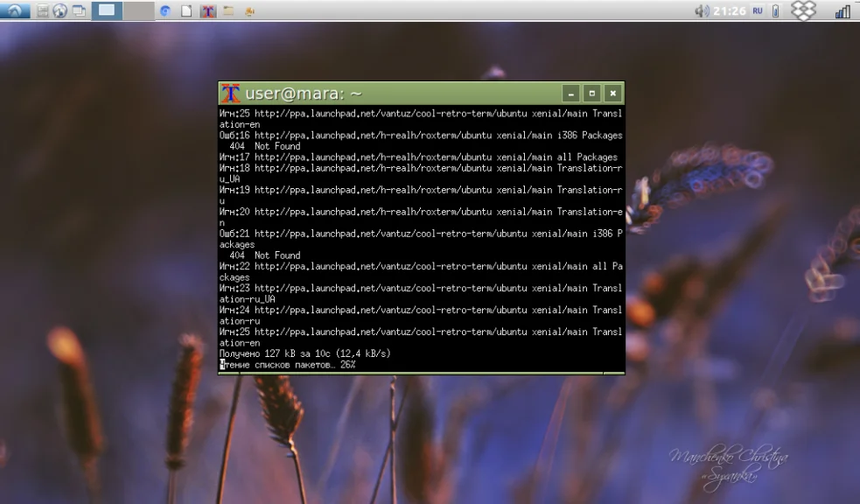Activate the xterm taskbar entry
Viewport: 860px width, 504px height.
click(x=207, y=11)
